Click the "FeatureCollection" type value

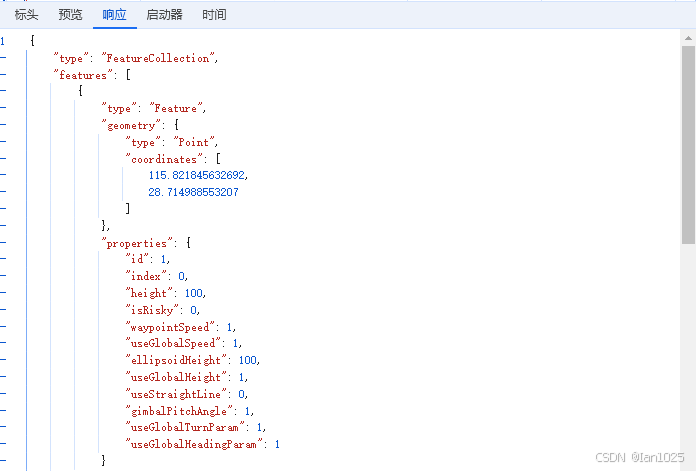[158, 58]
